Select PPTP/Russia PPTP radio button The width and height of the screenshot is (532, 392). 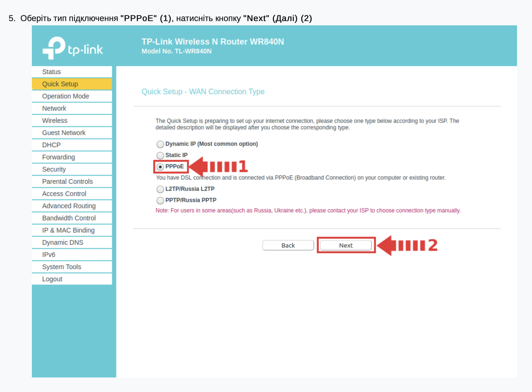160,200
